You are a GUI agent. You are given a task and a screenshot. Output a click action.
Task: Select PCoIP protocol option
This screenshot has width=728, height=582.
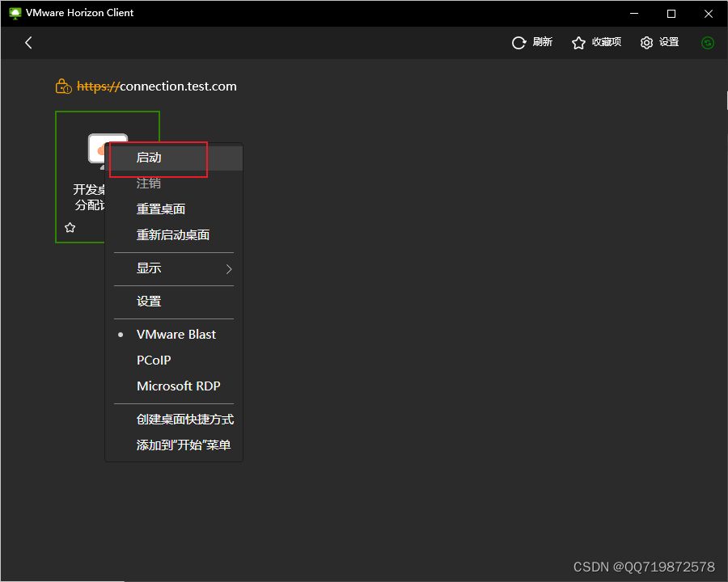coord(174,361)
